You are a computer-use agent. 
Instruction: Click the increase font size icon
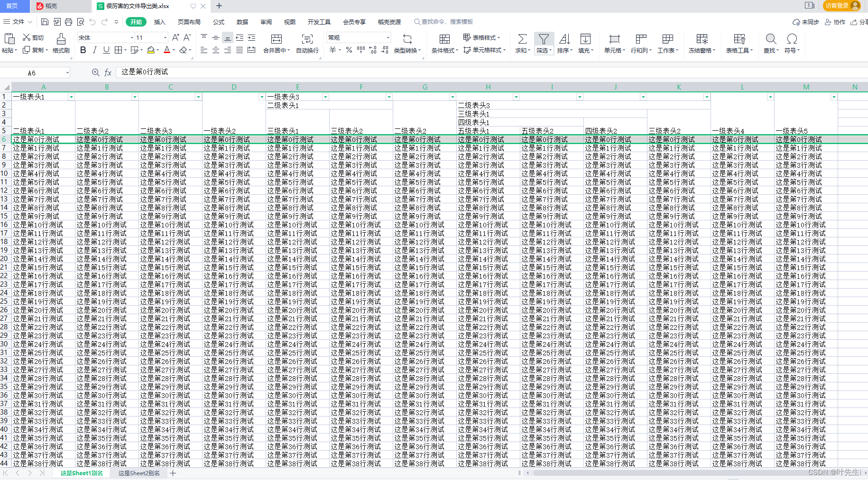pyautogui.click(x=175, y=37)
